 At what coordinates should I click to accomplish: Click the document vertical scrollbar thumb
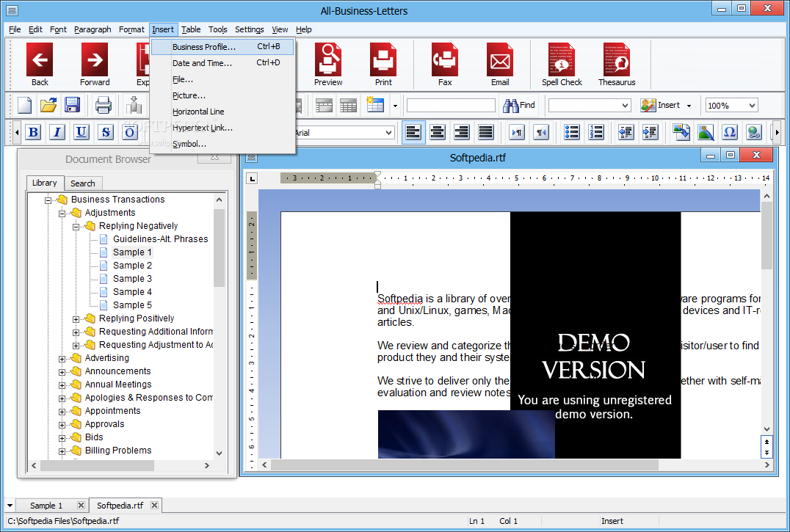767,236
